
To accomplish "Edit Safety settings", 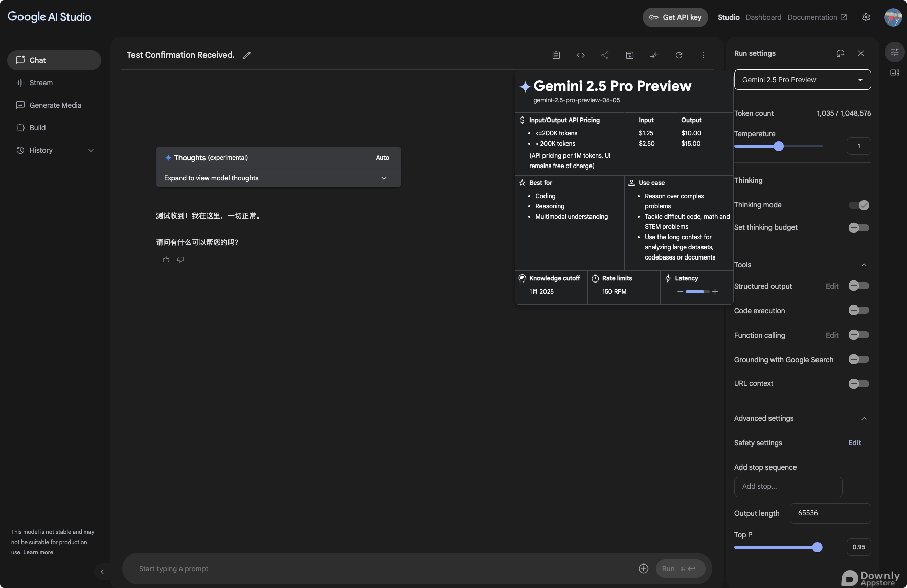I will tap(855, 443).
